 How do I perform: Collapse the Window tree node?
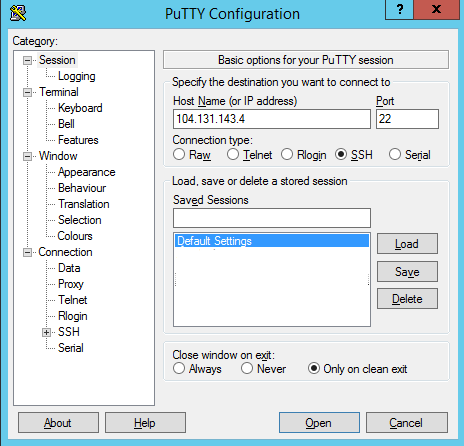[x=27, y=156]
